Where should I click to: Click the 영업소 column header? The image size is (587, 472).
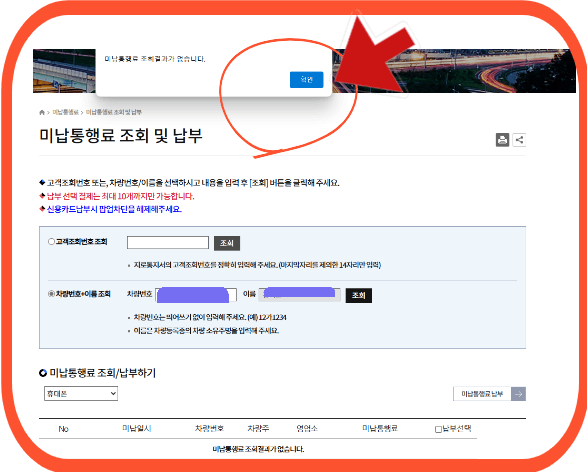click(307, 428)
